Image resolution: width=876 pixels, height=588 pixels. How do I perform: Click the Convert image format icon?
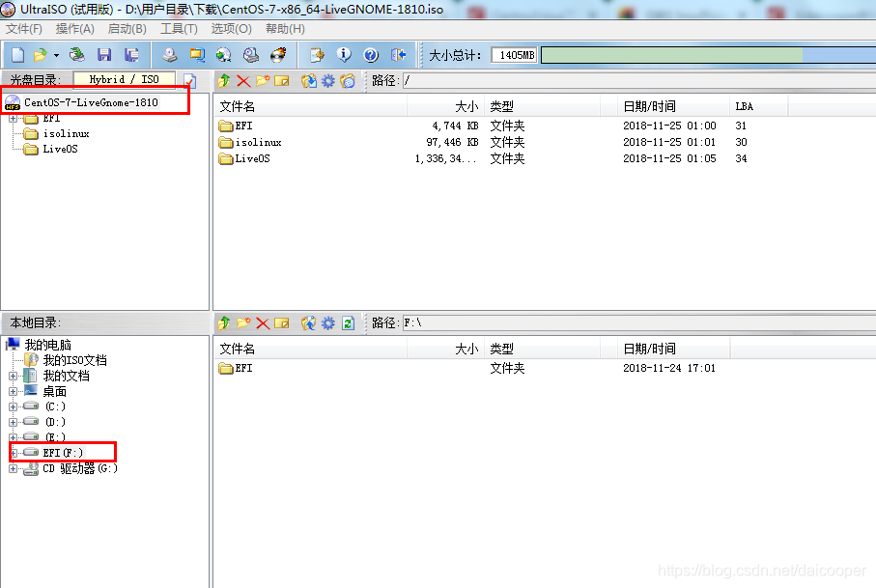pyautogui.click(x=197, y=55)
